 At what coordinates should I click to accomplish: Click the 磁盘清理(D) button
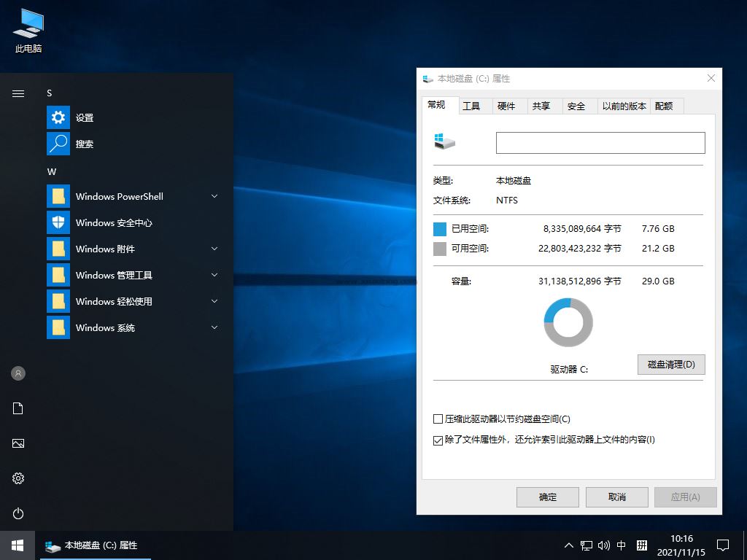point(671,365)
